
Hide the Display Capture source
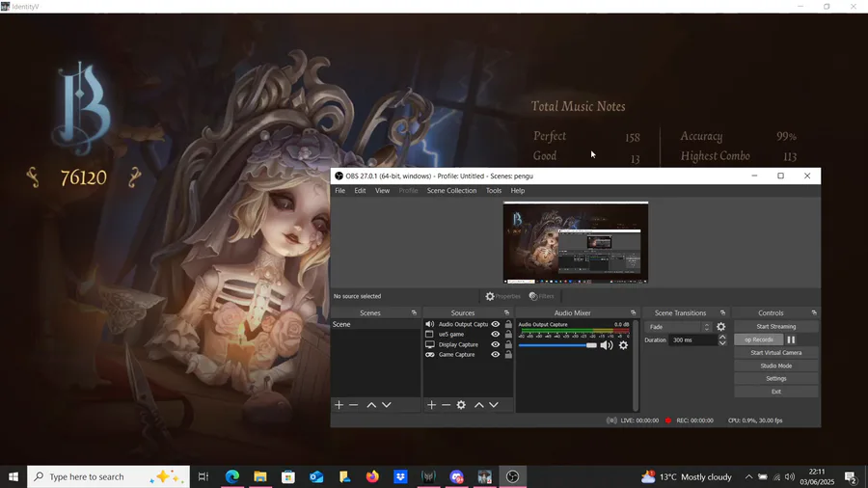point(496,344)
